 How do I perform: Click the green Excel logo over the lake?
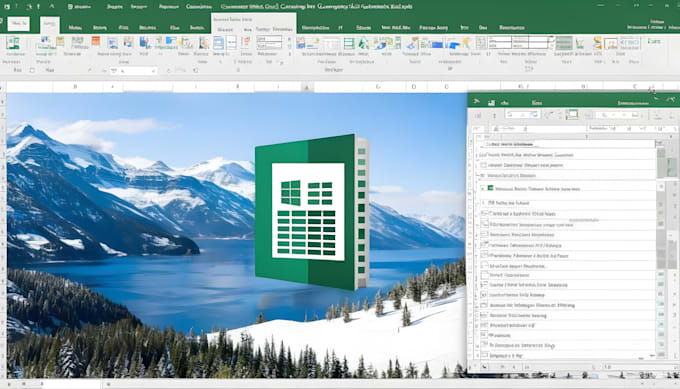click(x=312, y=212)
